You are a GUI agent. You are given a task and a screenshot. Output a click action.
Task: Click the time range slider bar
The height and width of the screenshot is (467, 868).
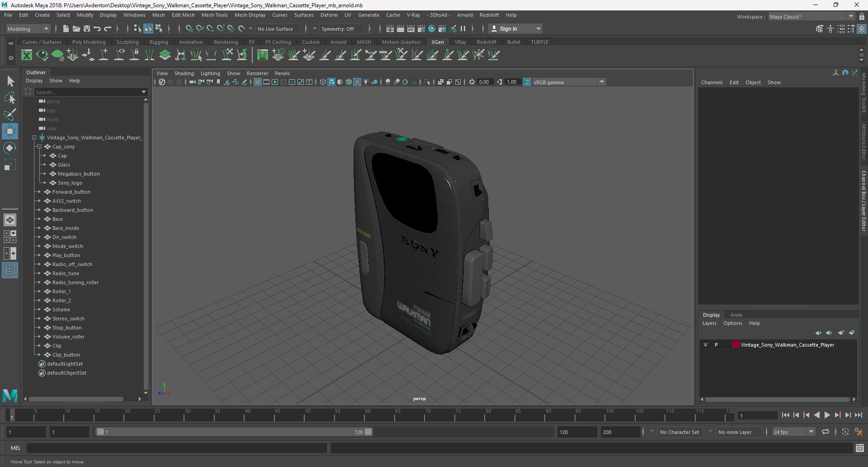click(x=234, y=432)
